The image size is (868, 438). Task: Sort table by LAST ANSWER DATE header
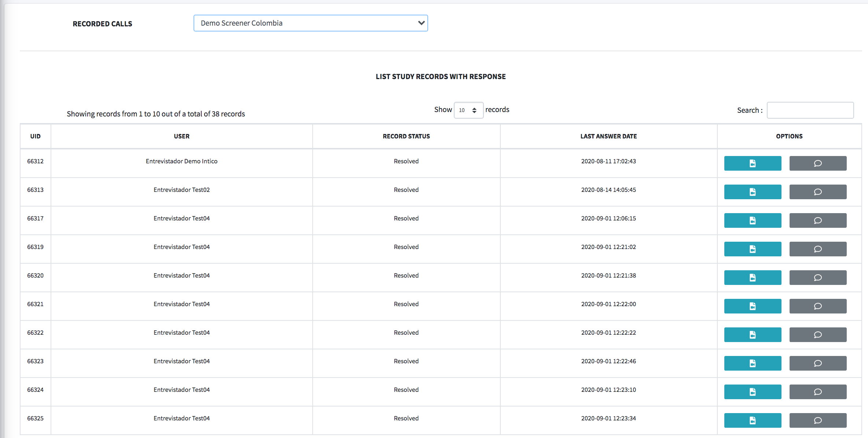coord(608,136)
